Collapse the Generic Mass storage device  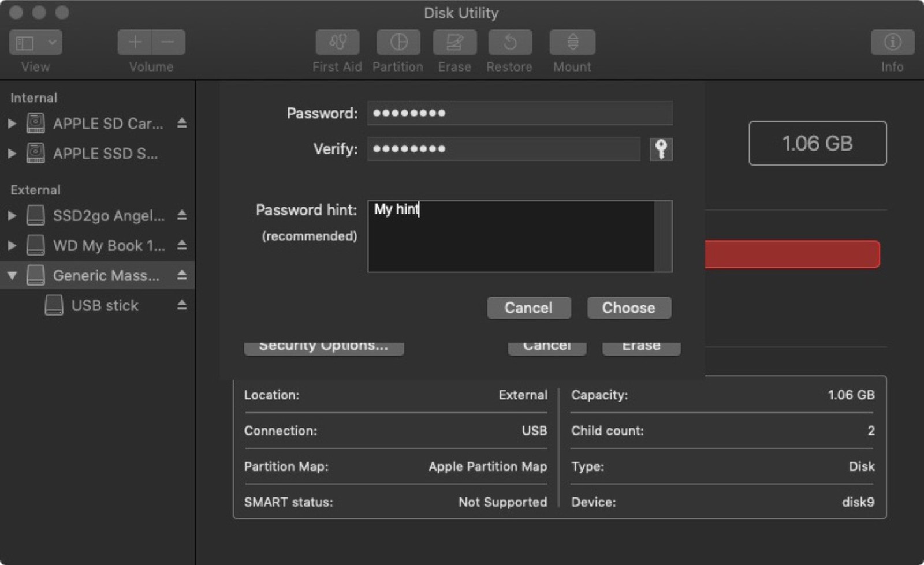pyautogui.click(x=10, y=275)
